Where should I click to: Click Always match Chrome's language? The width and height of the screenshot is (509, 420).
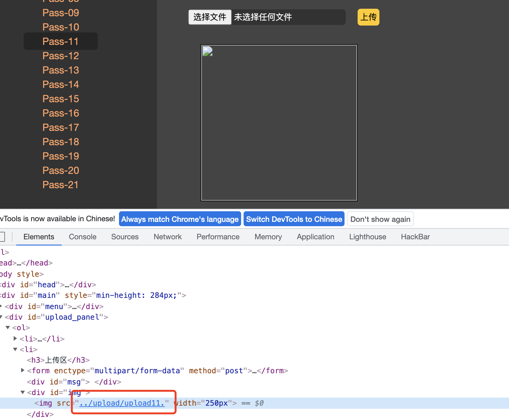pos(180,219)
